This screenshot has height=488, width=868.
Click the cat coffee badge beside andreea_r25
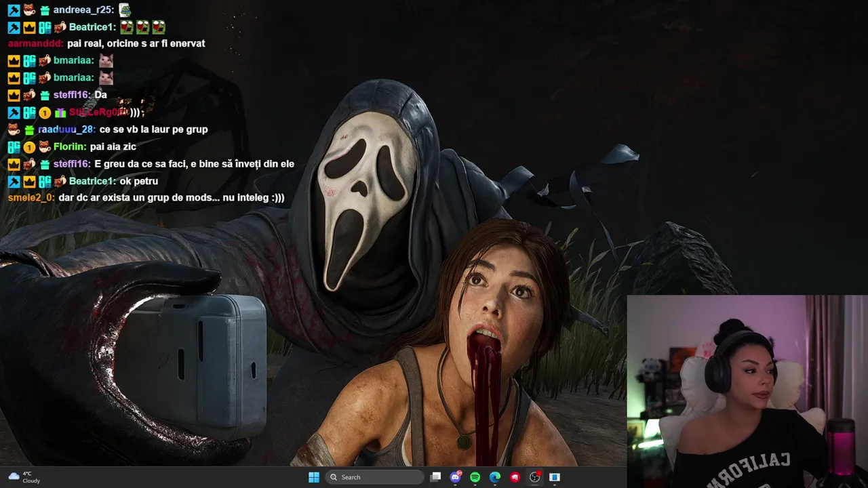[x=29, y=10]
